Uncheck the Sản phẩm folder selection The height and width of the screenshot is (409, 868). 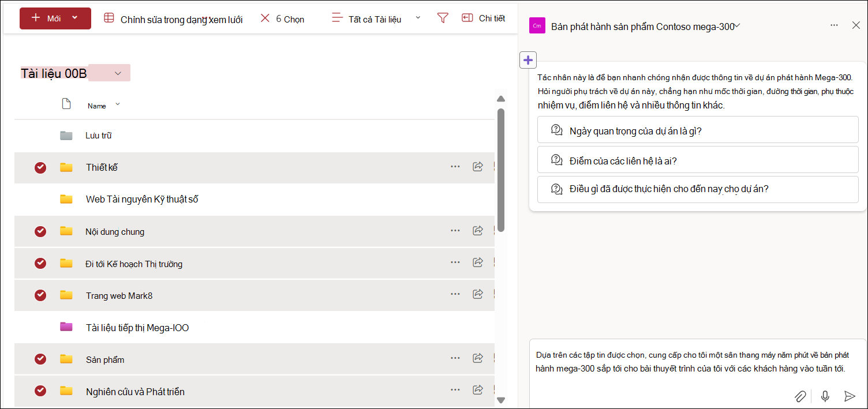[40, 359]
